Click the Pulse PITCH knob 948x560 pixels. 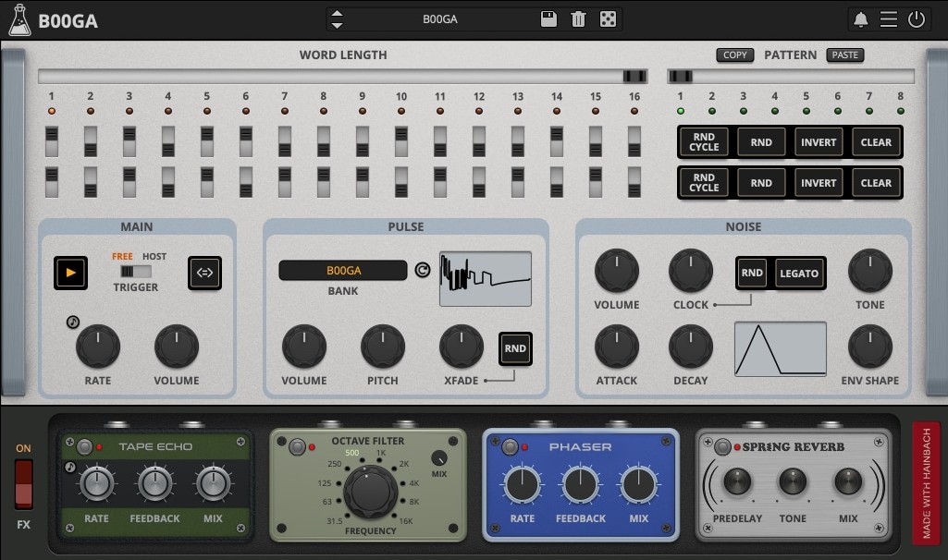pos(383,347)
